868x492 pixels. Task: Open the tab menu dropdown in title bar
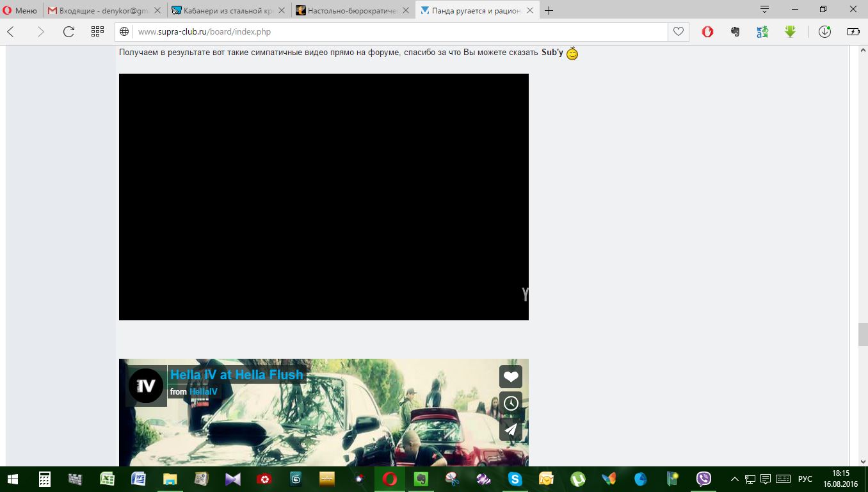coord(764,10)
